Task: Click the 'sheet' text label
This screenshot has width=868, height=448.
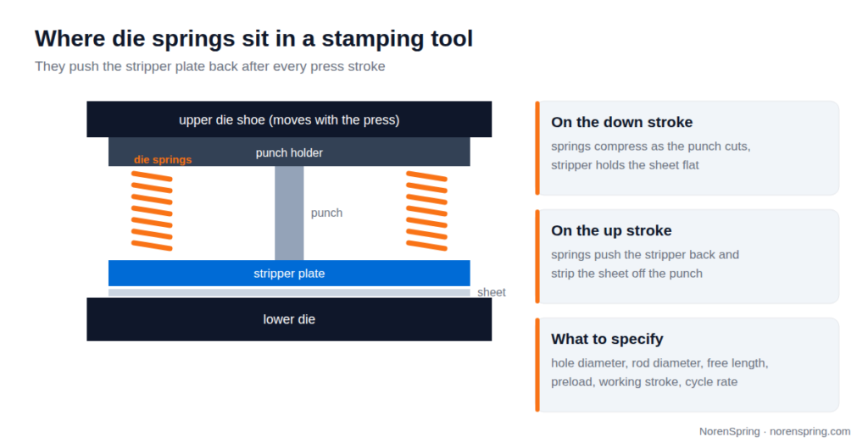Action: click(492, 292)
